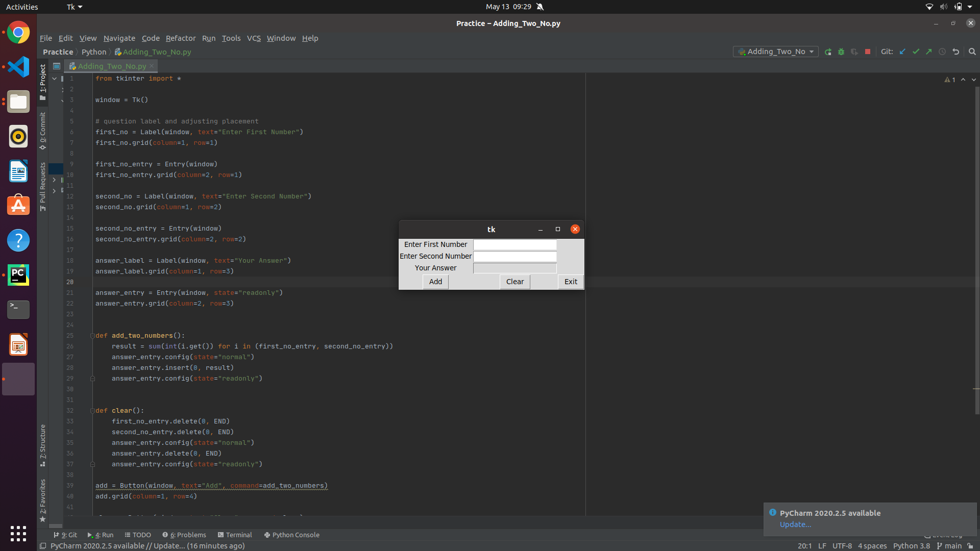Click the Rerun Adding_Two_No icon
The width and height of the screenshot is (980, 551).
(x=828, y=52)
